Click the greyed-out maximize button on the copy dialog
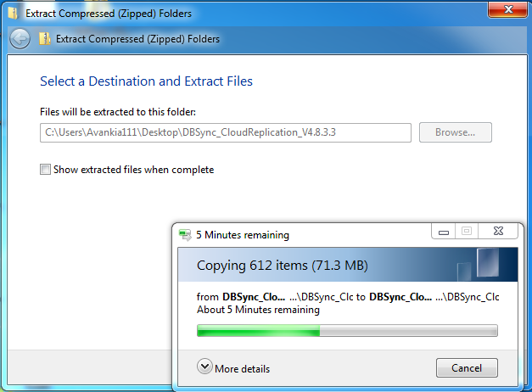 tap(465, 232)
